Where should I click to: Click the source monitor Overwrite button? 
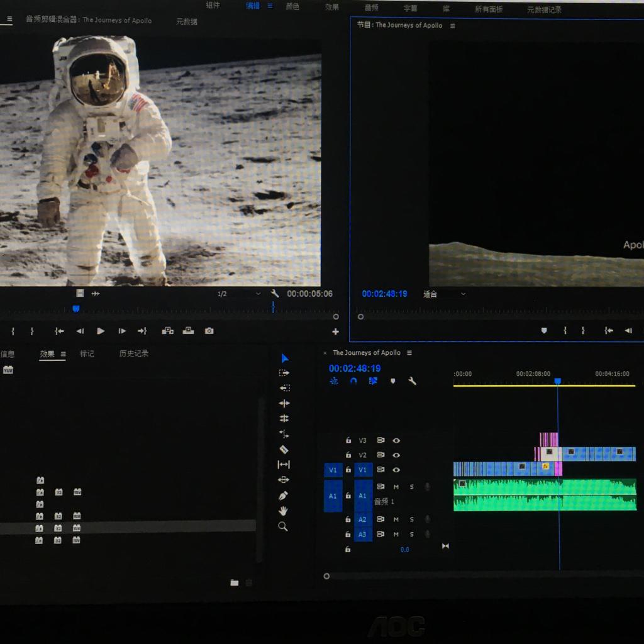[x=188, y=331]
